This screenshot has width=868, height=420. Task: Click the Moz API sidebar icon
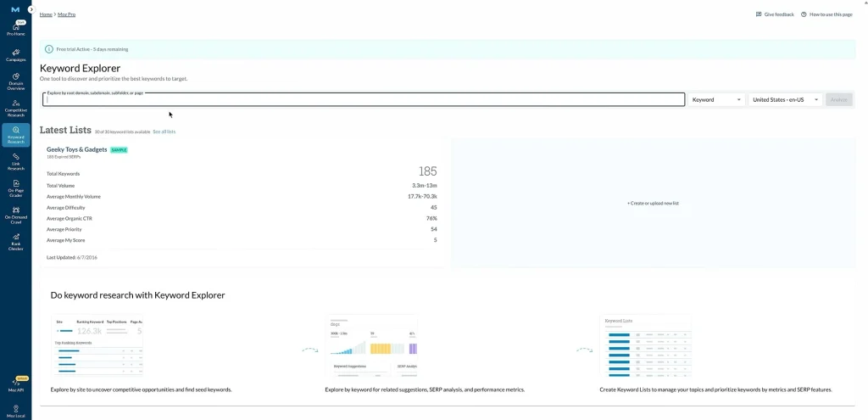(15, 384)
